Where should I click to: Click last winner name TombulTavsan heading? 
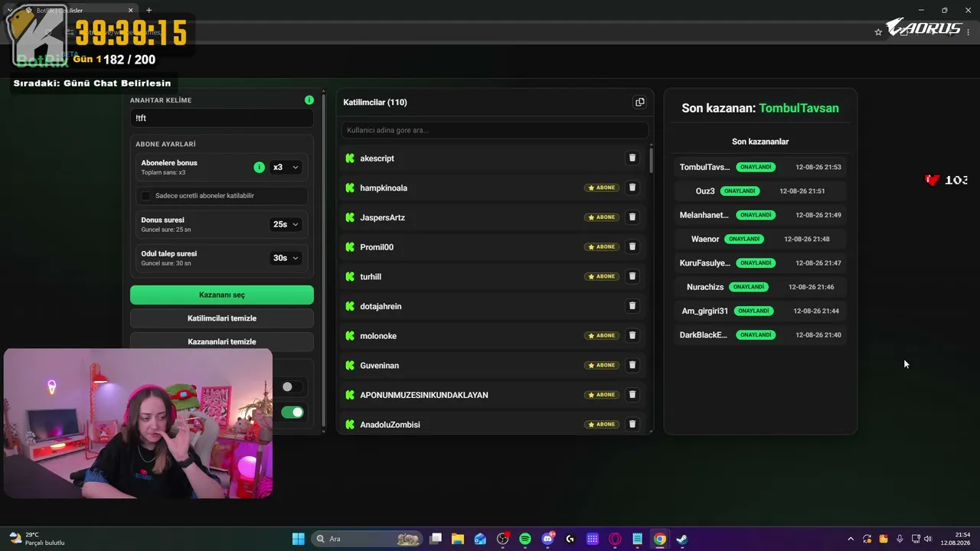pyautogui.click(x=799, y=109)
